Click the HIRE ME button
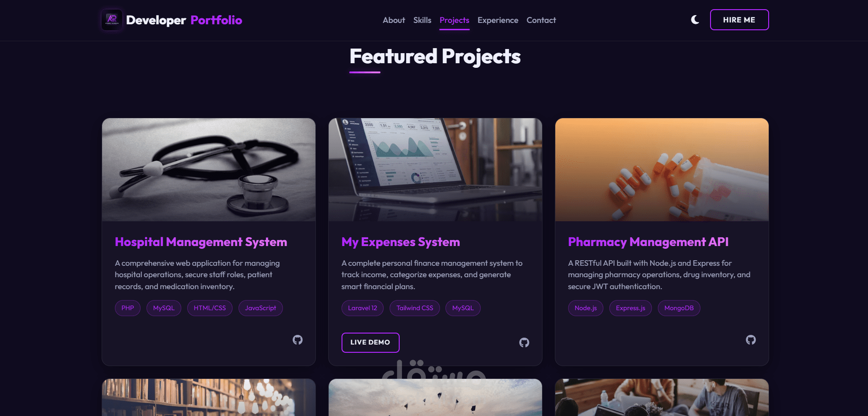 (x=739, y=20)
